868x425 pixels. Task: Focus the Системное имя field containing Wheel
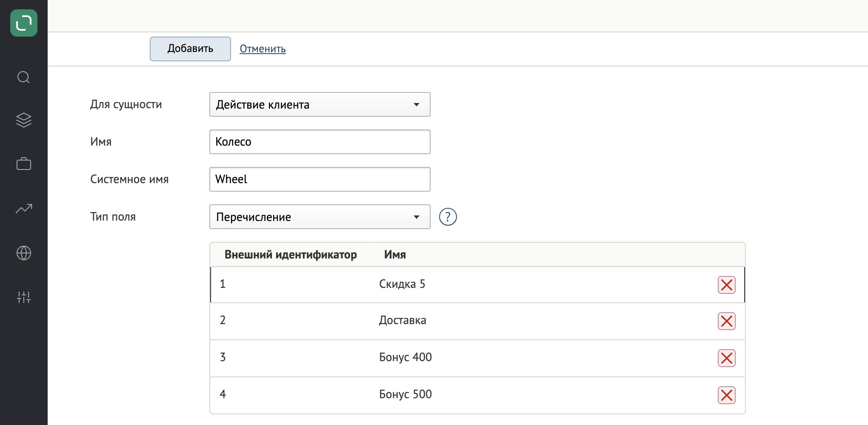[320, 179]
